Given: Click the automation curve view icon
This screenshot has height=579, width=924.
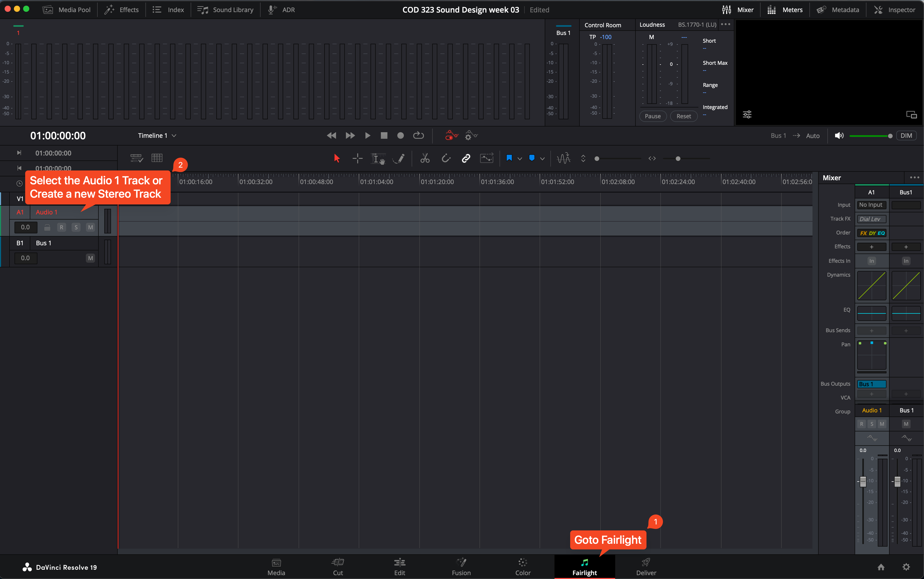Looking at the screenshot, I should click(487, 159).
